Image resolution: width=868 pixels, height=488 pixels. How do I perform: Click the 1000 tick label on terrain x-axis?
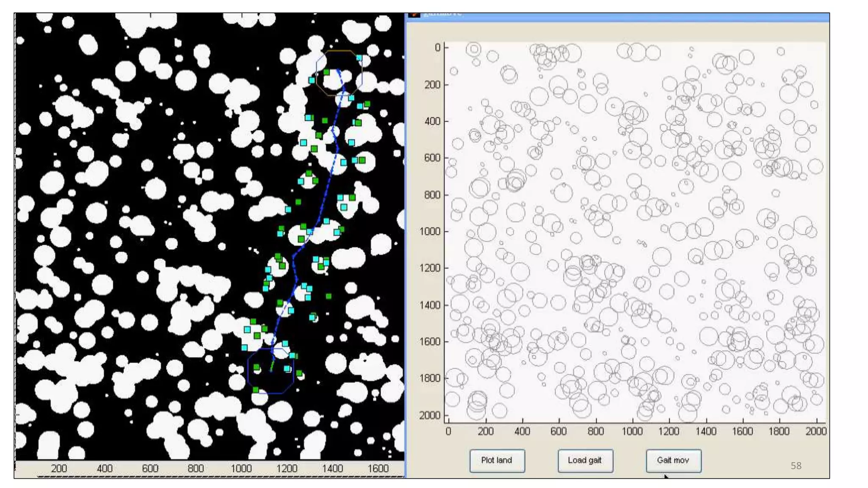tap(241, 469)
